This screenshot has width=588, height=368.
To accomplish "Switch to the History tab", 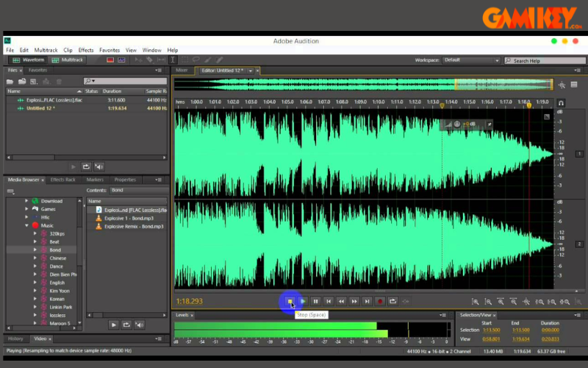I will pyautogui.click(x=15, y=339).
